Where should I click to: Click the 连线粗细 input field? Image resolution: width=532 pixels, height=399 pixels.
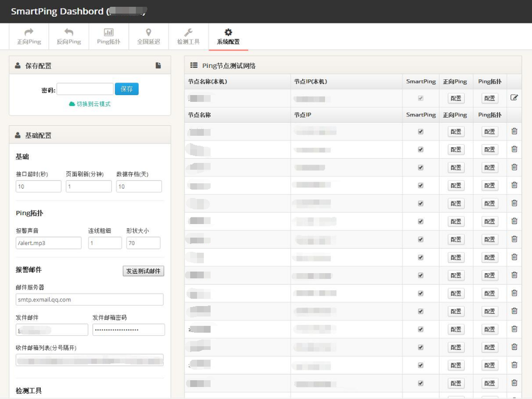(105, 243)
